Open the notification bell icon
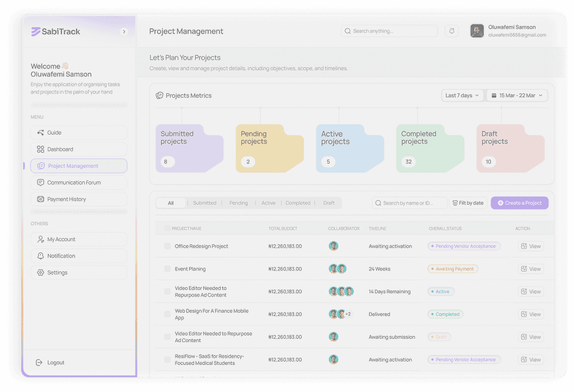574x392 pixels. pyautogui.click(x=452, y=31)
